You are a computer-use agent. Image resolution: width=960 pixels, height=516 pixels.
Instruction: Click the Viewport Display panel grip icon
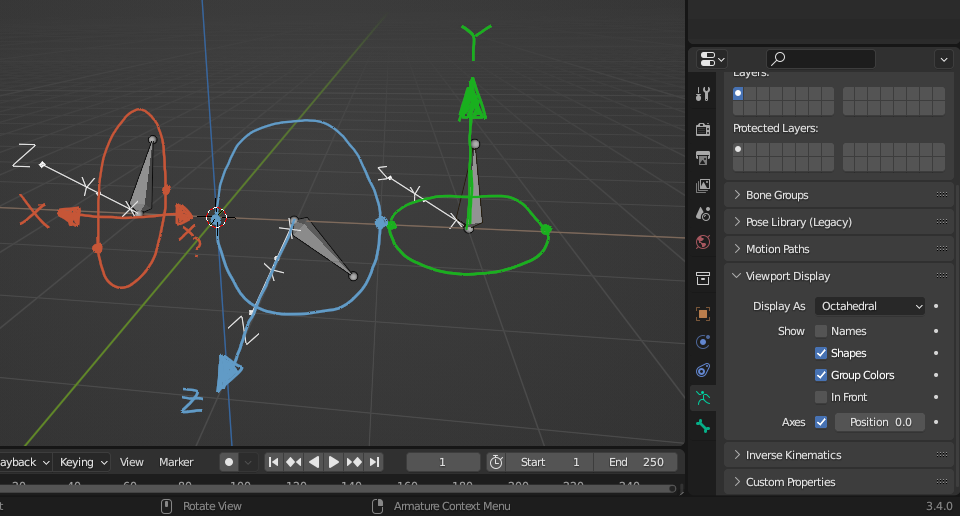(x=942, y=276)
